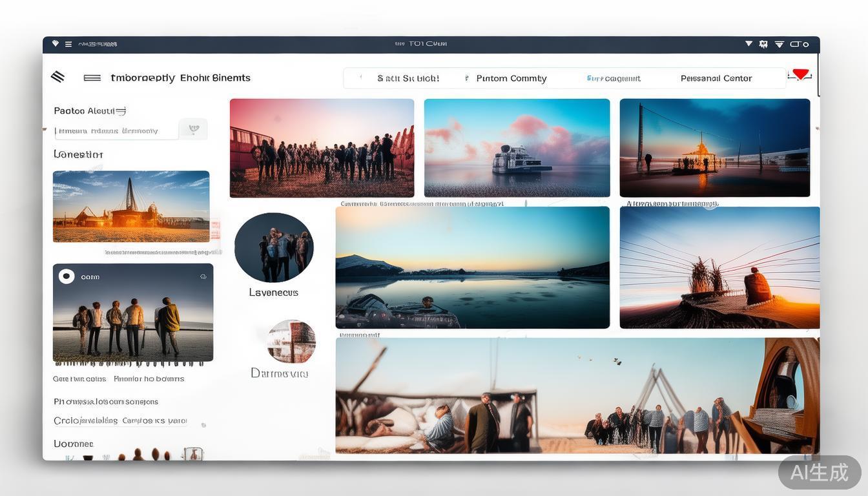Expand the triangle dropdown in the top status bar
Screen dimensions: 868x496
coord(749,44)
